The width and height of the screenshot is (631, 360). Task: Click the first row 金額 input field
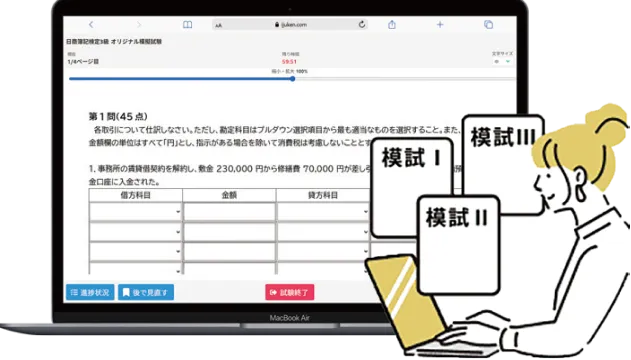point(229,212)
